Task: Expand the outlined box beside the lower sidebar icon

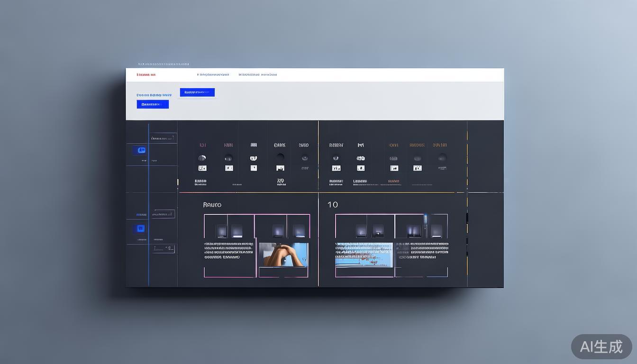Action: 163,214
